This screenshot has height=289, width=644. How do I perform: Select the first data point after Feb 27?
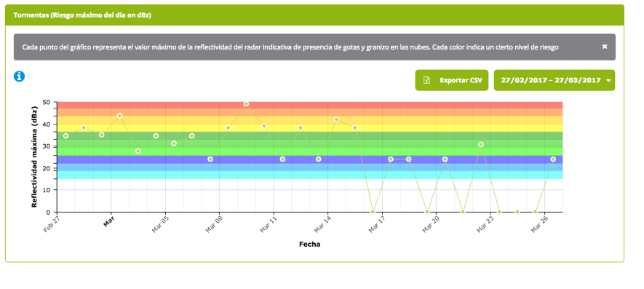pos(65,135)
